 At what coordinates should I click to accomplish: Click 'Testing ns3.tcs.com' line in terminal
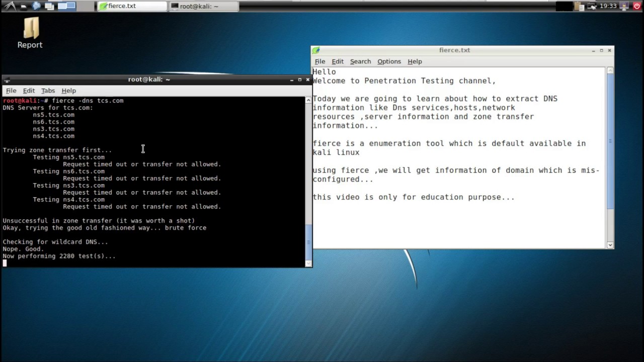[x=69, y=185]
